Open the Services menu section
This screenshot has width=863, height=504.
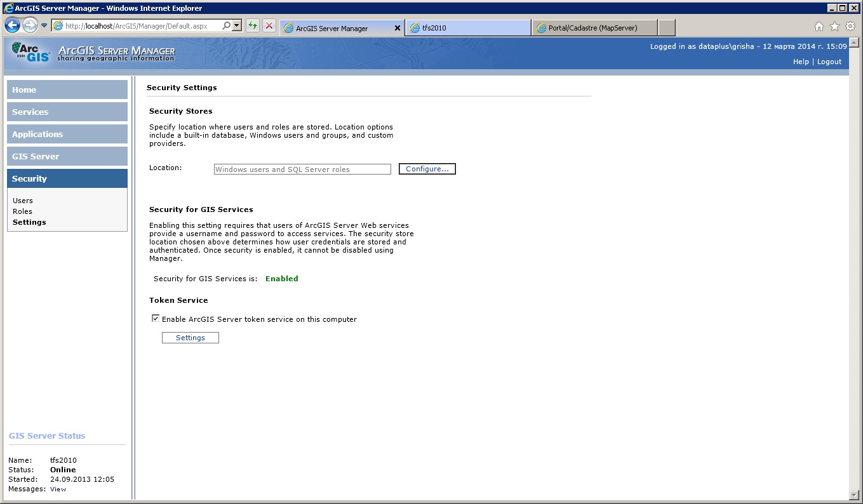click(67, 112)
